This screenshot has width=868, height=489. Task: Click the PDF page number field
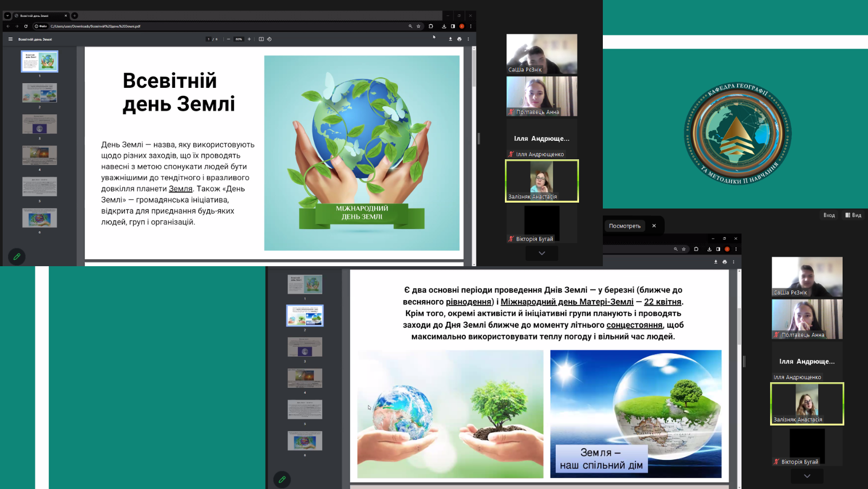pos(209,39)
